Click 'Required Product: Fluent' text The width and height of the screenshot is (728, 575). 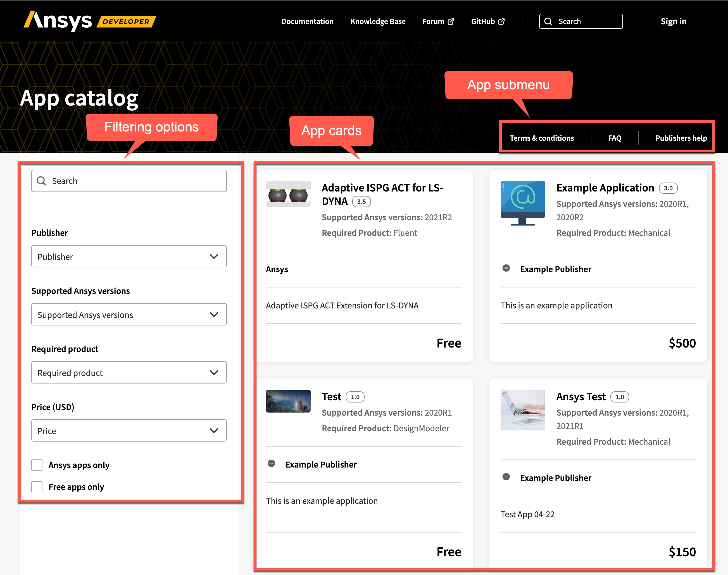coord(369,233)
